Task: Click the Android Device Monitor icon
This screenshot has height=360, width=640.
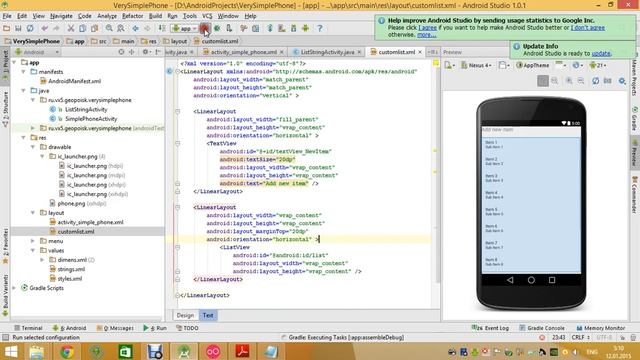Action: [x=305, y=28]
